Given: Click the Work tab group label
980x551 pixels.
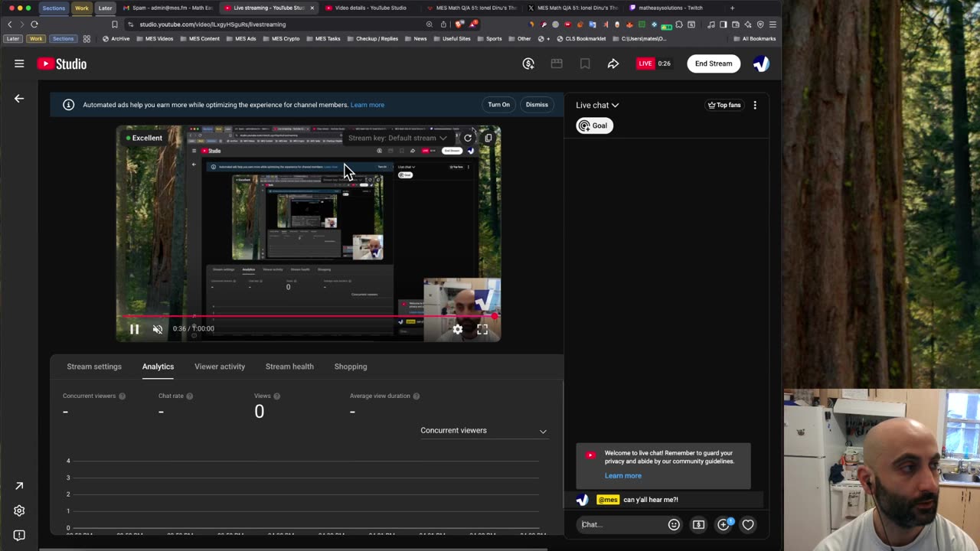Looking at the screenshot, I should (x=82, y=8).
